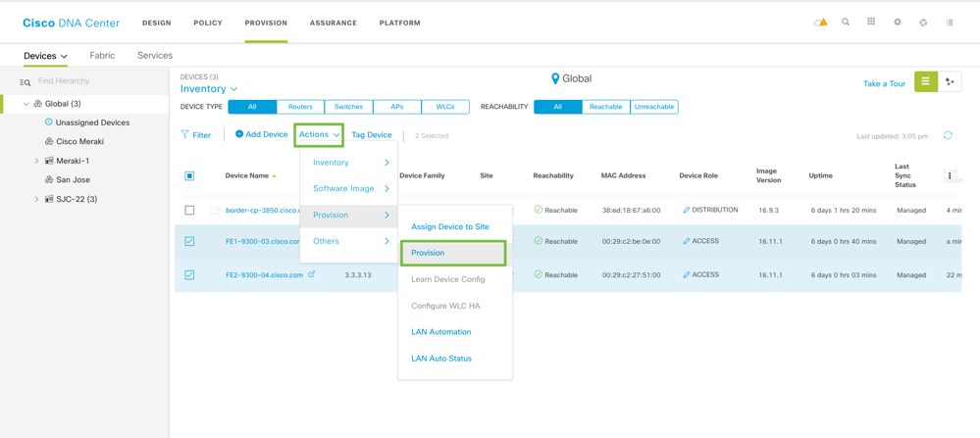The image size is (980, 438).
Task: Open the POLICY top navigation tab
Action: (x=208, y=24)
